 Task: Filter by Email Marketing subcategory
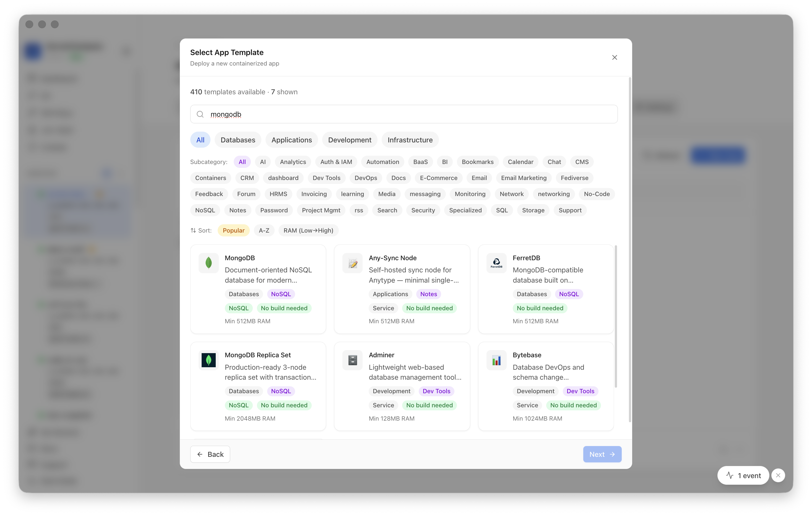(x=524, y=178)
